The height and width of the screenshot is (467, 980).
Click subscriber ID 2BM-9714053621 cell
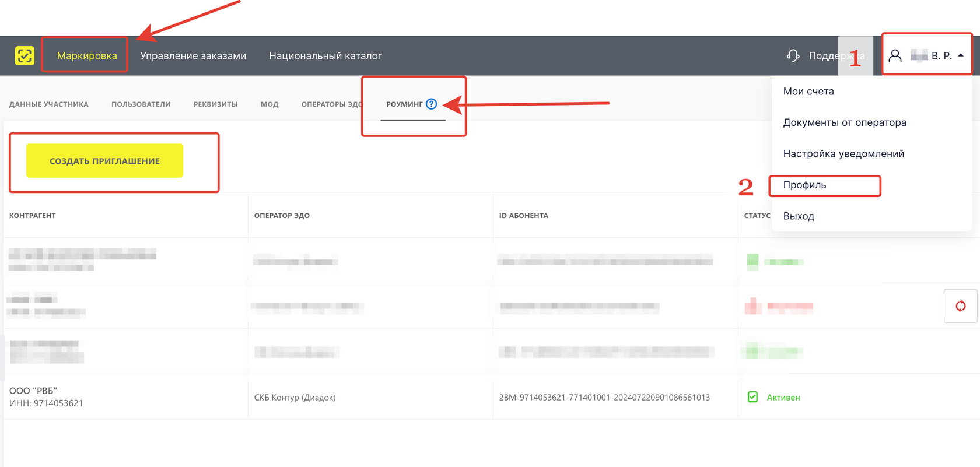click(x=604, y=398)
